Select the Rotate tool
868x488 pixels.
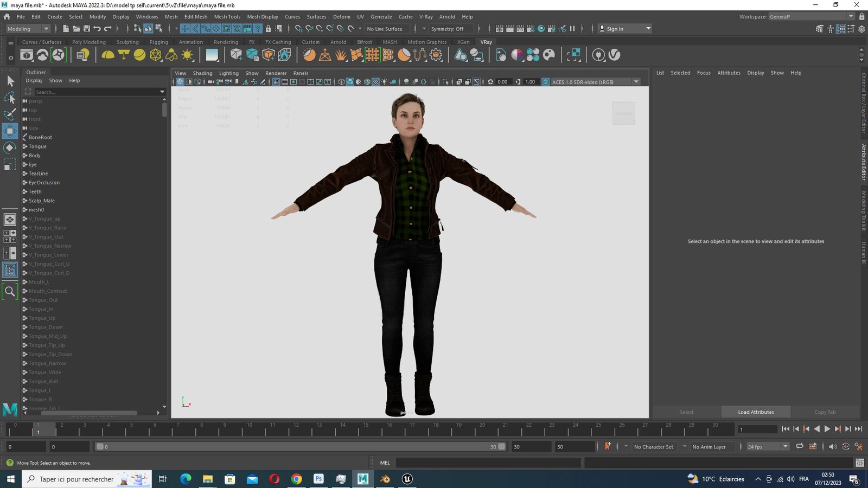(x=10, y=147)
